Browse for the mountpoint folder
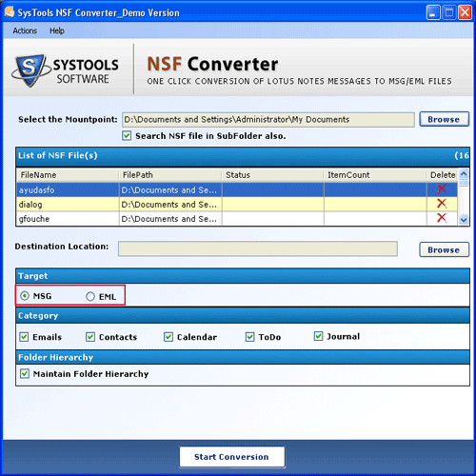Screen dimensions: 476x476 pos(444,119)
